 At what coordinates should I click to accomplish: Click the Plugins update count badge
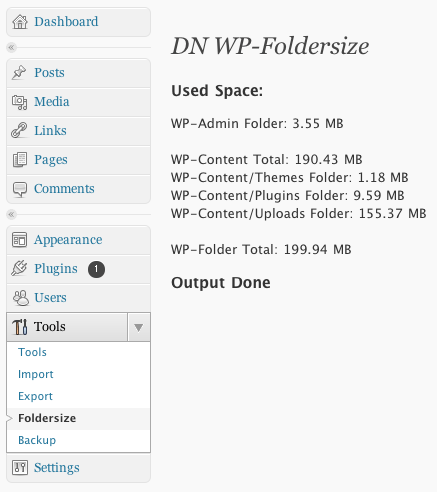(x=96, y=269)
